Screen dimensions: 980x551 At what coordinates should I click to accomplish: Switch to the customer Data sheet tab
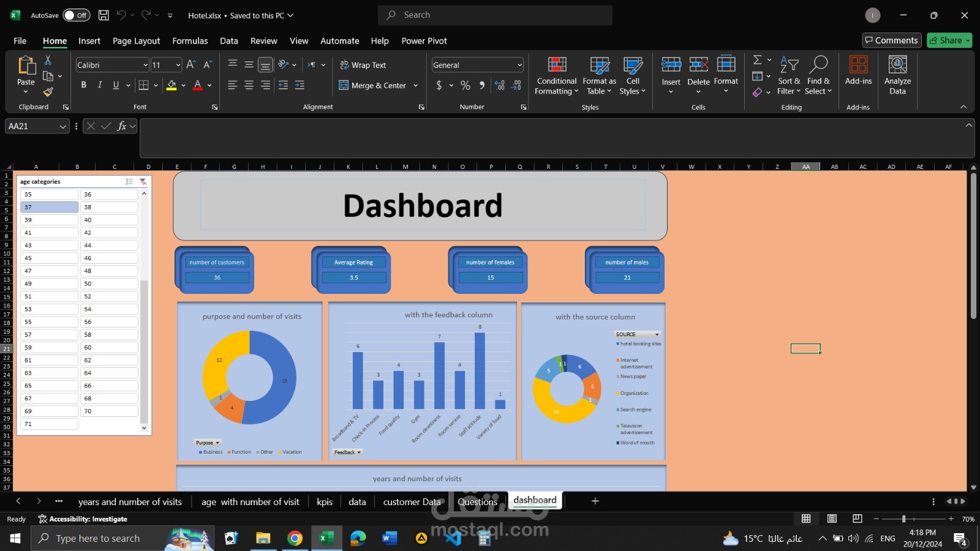pyautogui.click(x=412, y=501)
